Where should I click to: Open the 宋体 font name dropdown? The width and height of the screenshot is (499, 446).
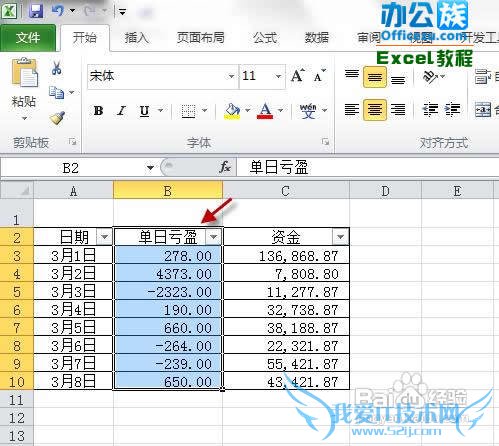(x=231, y=76)
